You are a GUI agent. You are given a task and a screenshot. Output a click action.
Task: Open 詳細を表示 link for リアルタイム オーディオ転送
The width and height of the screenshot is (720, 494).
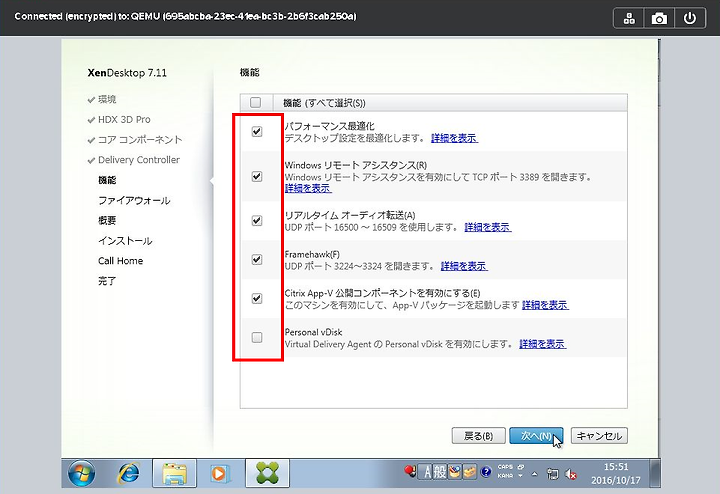click(x=488, y=227)
